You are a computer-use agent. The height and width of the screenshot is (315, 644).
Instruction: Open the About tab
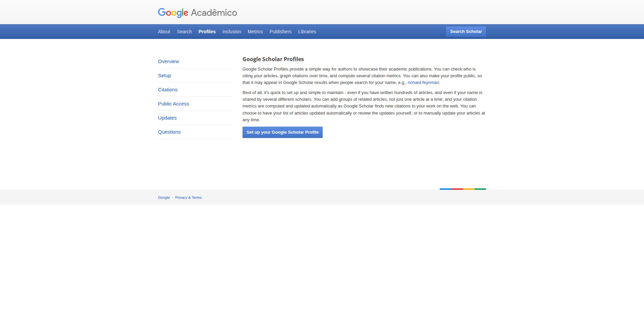coord(164,32)
